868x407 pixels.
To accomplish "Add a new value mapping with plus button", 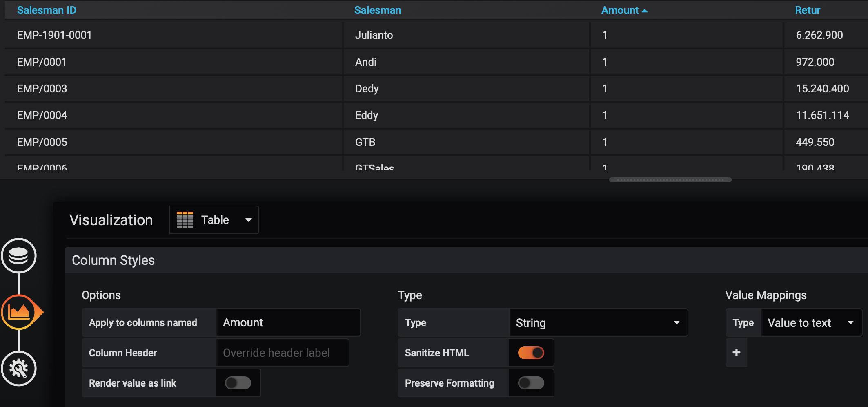I will coord(736,352).
